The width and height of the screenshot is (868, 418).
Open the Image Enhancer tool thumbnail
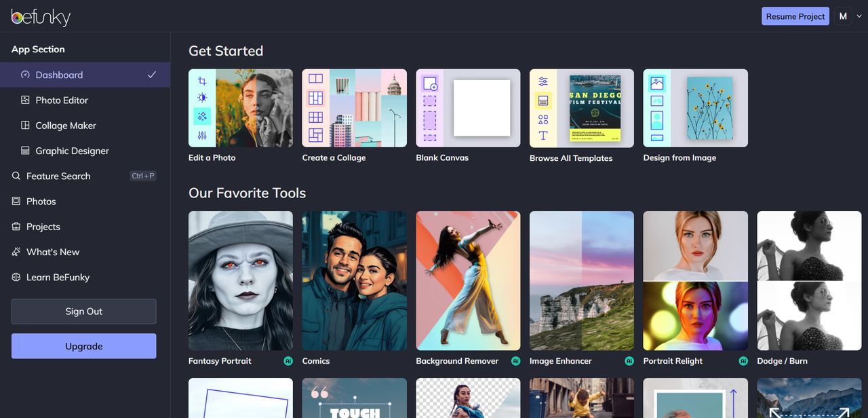click(582, 281)
